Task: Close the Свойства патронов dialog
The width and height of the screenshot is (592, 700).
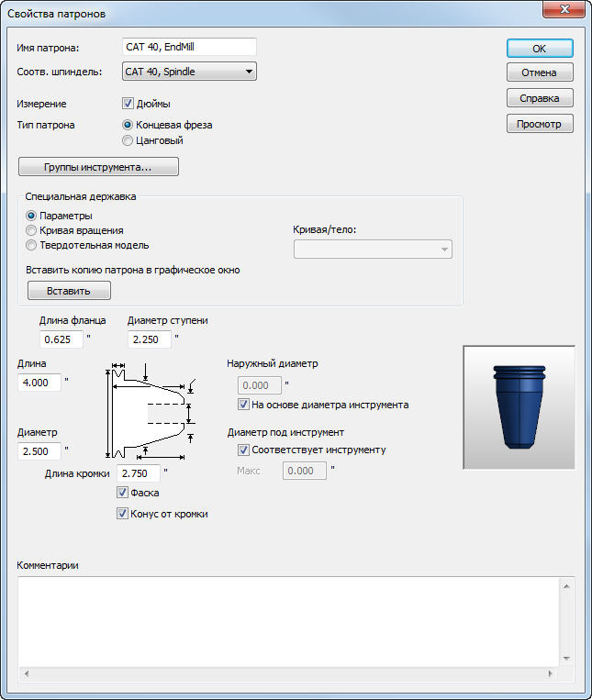Action: point(564,9)
